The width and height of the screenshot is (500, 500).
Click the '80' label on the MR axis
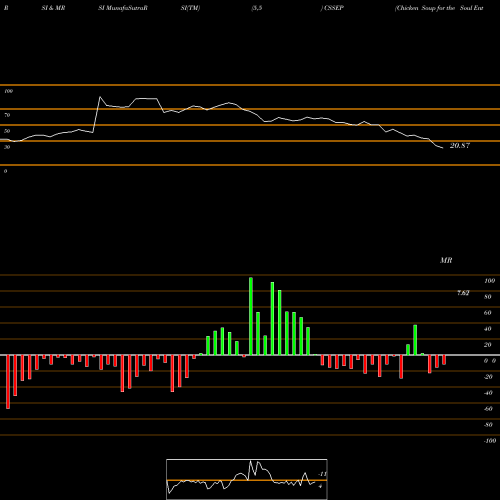(x=488, y=297)
